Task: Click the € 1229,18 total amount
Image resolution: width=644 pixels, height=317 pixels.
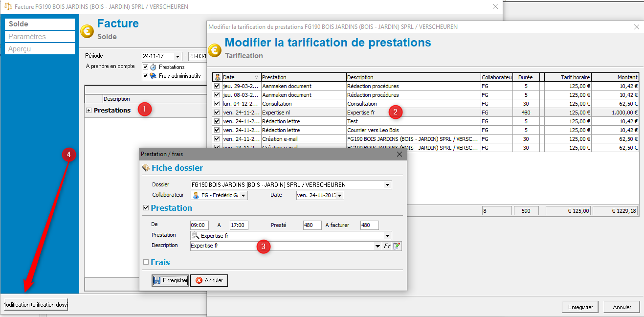Action: (x=615, y=210)
